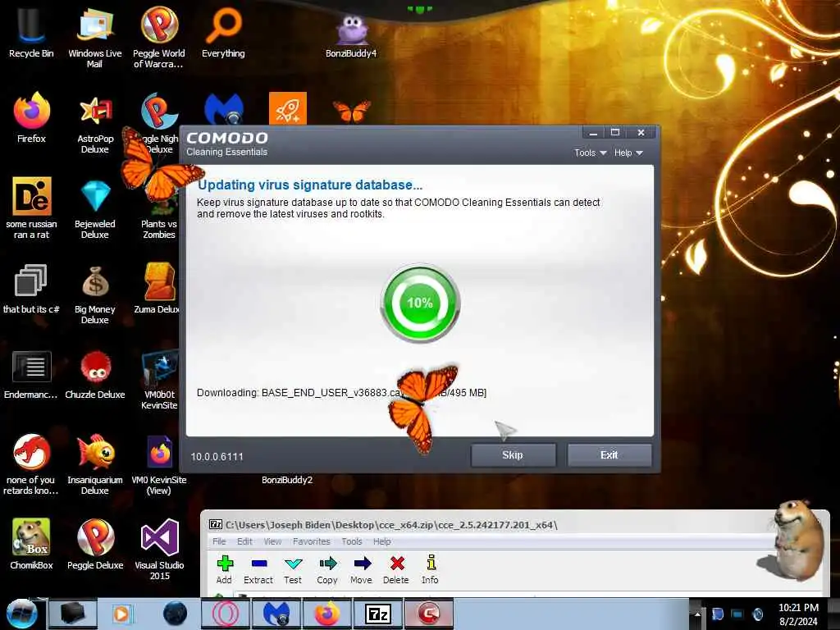The width and height of the screenshot is (840, 630).
Task: Open Windows Live Mail shortcut
Action: click(95, 36)
